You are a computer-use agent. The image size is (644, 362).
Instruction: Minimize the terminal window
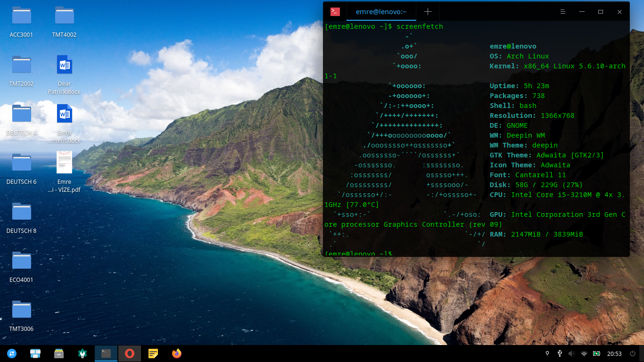tap(582, 12)
